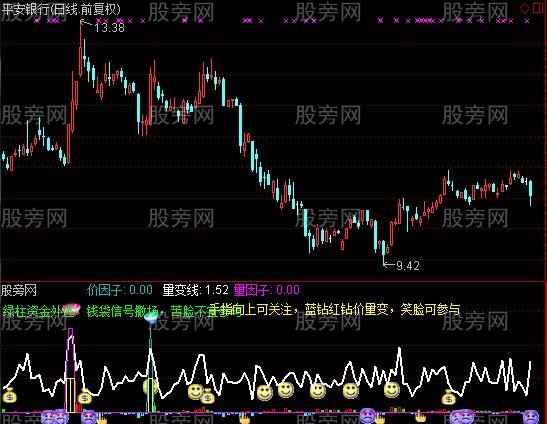The width and height of the screenshot is (547, 424).
Task: Click the third smiley face from the left
Action: [265, 393]
